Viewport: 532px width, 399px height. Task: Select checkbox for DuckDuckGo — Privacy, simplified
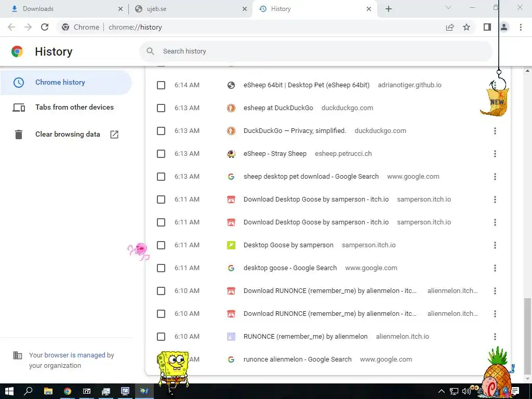pyautogui.click(x=161, y=131)
